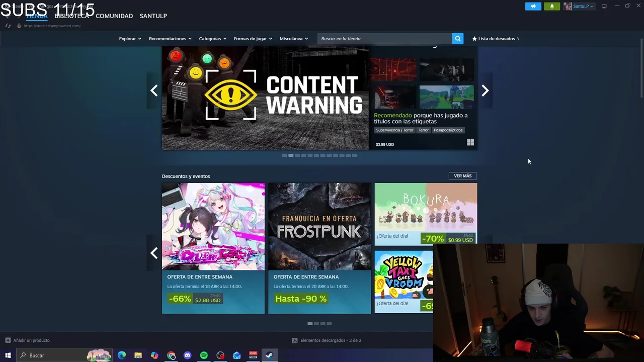644x362 pixels.
Task: Select the Posapocalípticos tag
Action: point(448,130)
